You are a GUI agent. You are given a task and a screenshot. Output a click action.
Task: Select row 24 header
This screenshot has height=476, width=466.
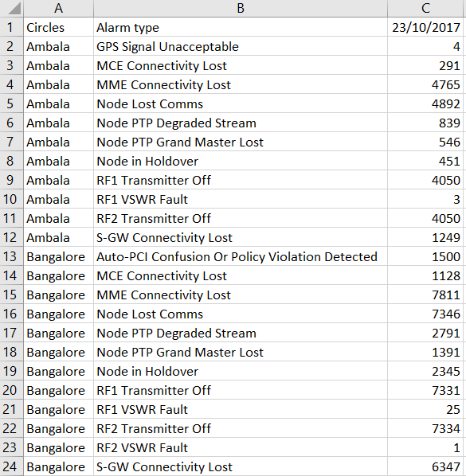point(11,466)
